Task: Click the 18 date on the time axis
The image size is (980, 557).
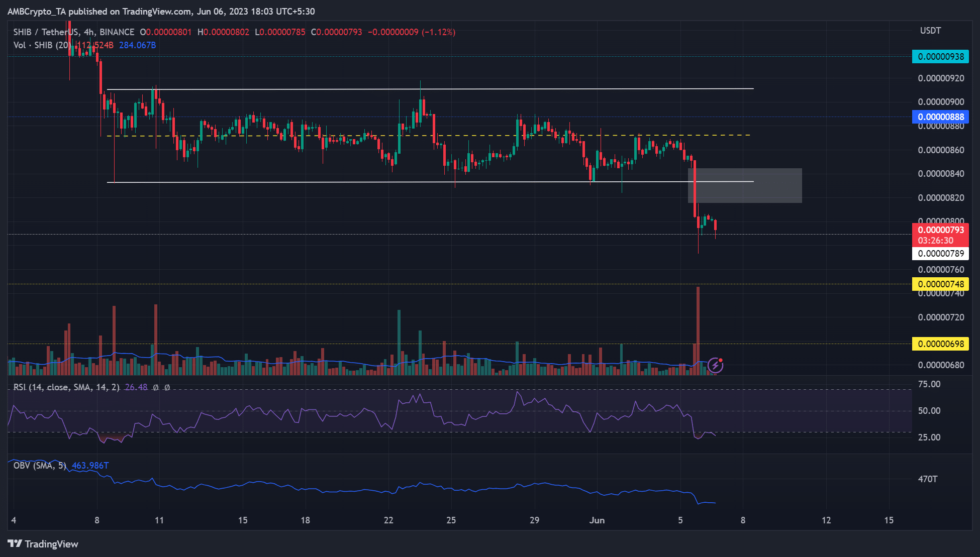Action: coord(306,520)
